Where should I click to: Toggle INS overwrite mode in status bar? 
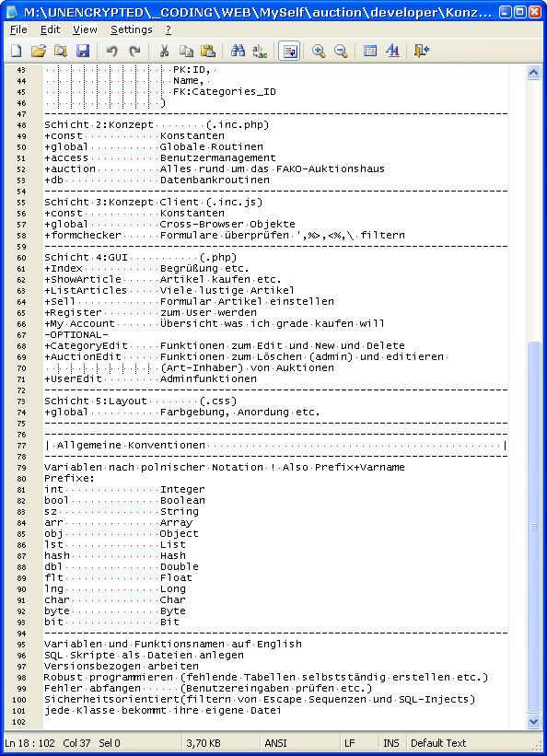click(390, 743)
